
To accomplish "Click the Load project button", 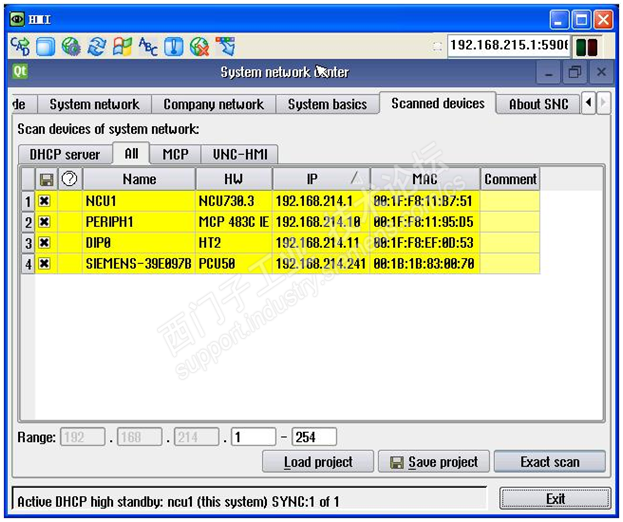I will 318,462.
